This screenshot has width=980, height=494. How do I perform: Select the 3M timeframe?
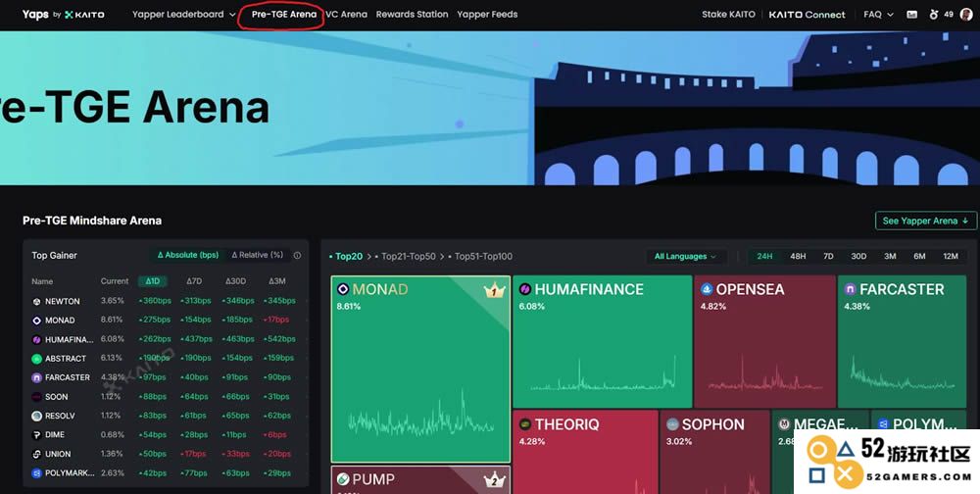890,257
